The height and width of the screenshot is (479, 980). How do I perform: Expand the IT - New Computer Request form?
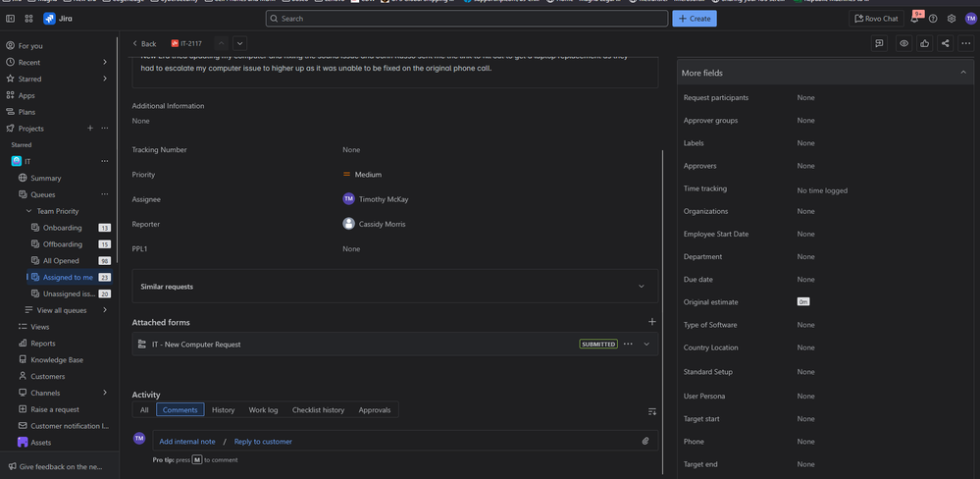coord(646,344)
